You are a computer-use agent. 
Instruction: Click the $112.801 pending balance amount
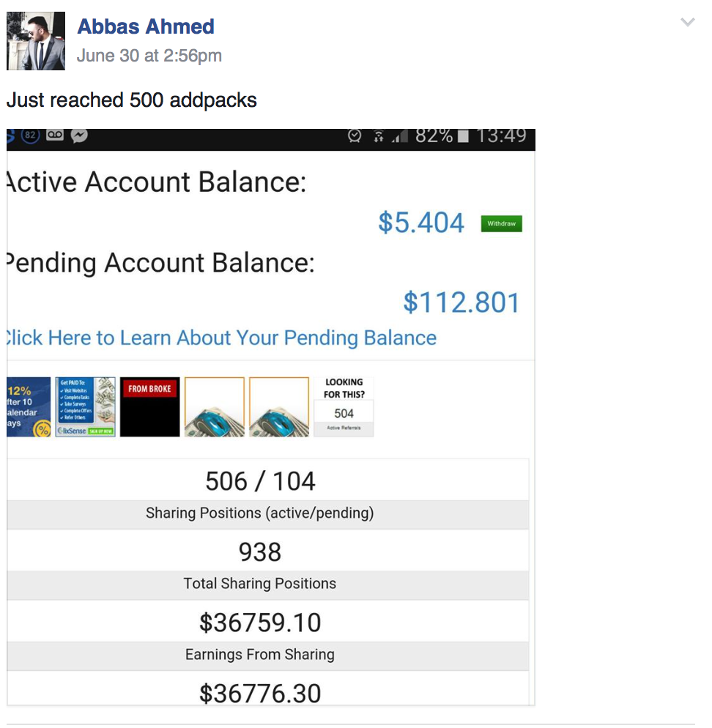[x=461, y=302]
